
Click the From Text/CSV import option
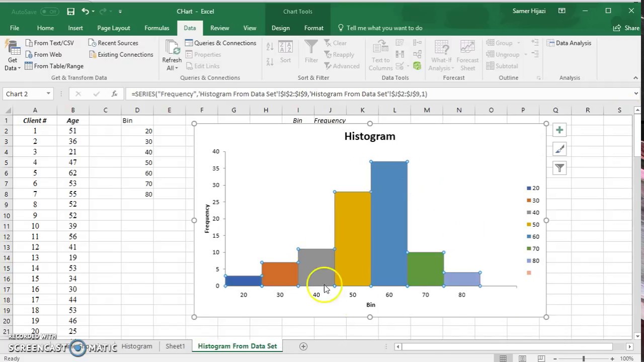[50, 43]
